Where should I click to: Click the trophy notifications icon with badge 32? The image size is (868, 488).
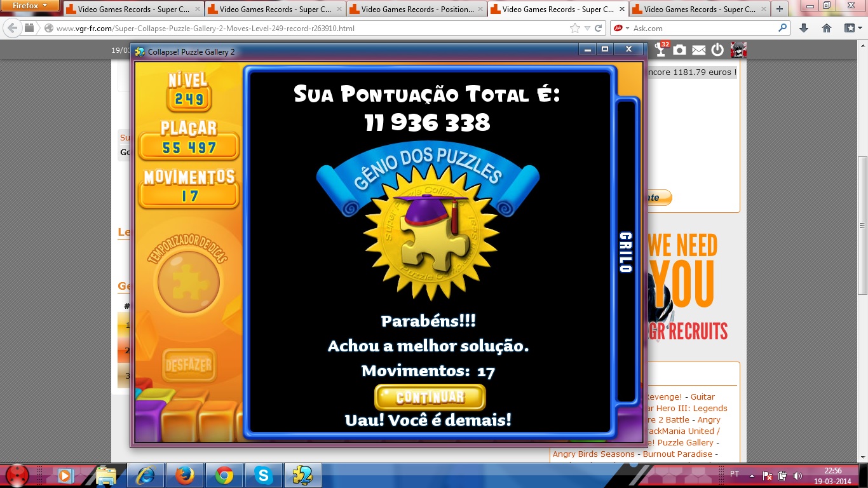[661, 50]
